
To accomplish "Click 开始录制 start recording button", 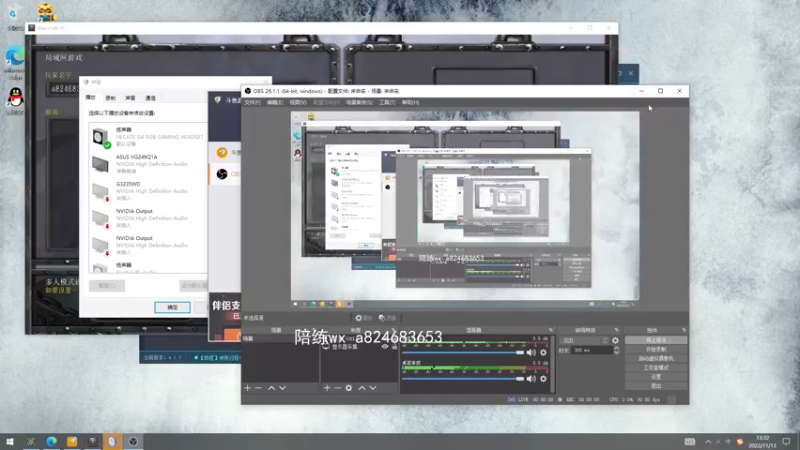I will (x=656, y=349).
